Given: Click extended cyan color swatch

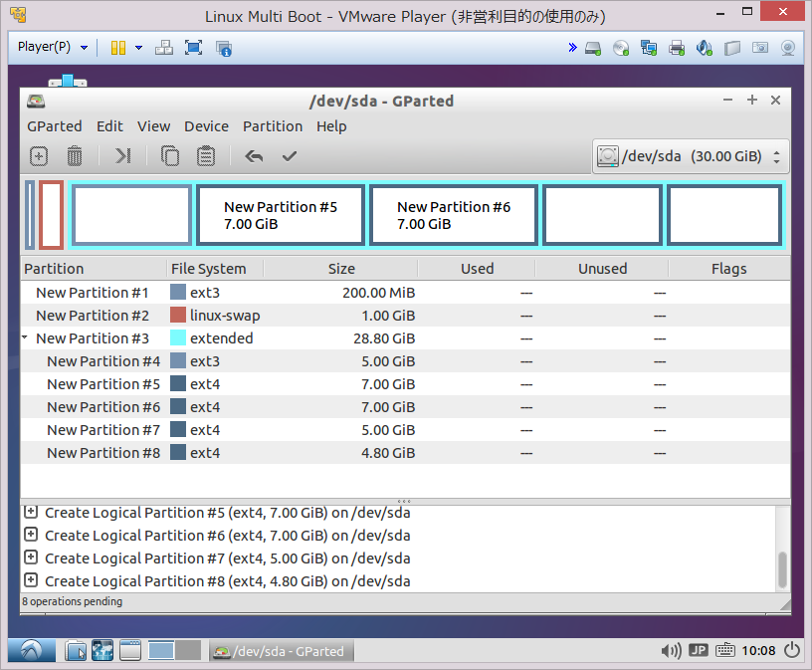Looking at the screenshot, I should click(x=178, y=337).
